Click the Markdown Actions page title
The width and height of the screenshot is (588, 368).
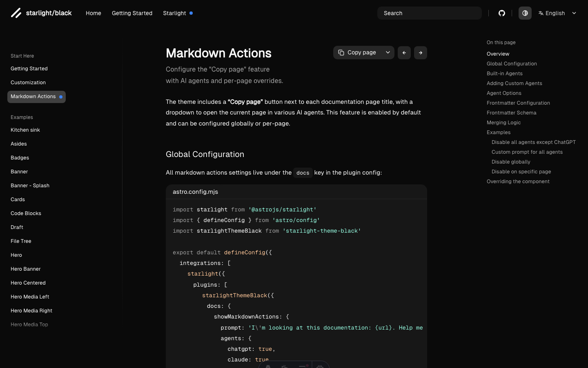tap(218, 53)
